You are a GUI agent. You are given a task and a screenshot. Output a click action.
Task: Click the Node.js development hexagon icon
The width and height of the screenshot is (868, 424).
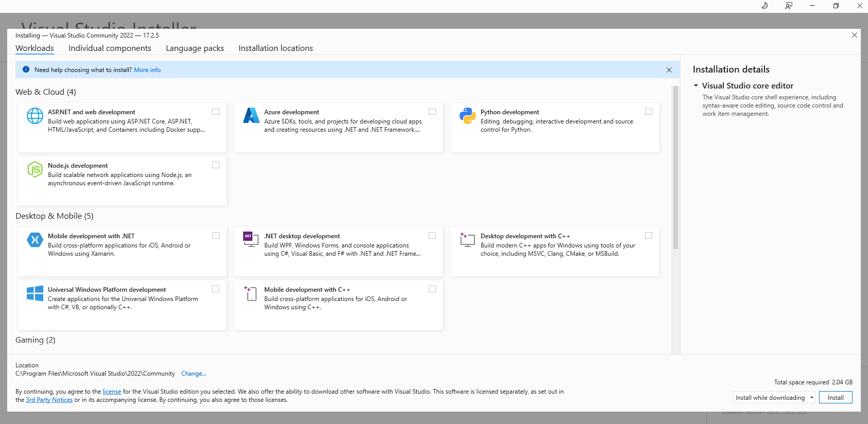pos(35,169)
